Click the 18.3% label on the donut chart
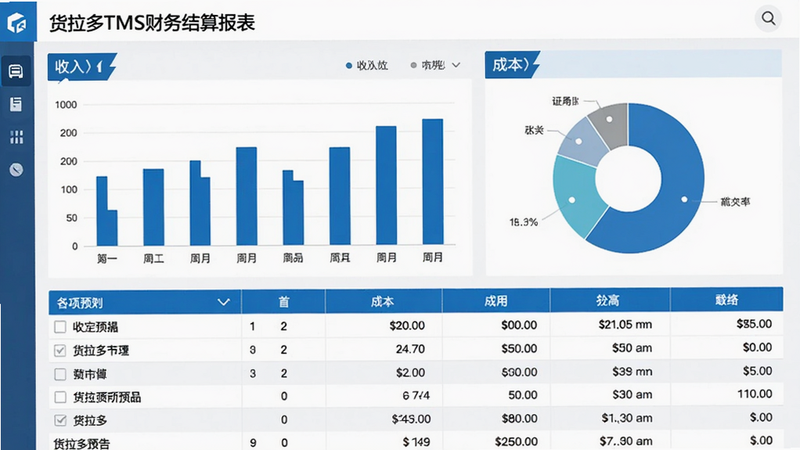This screenshot has width=800, height=450. 523,222
